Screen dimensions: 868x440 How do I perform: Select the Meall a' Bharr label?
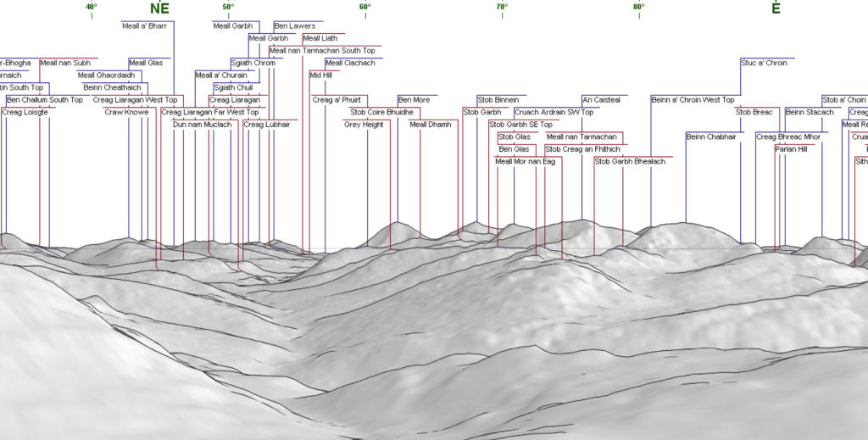[x=144, y=26]
